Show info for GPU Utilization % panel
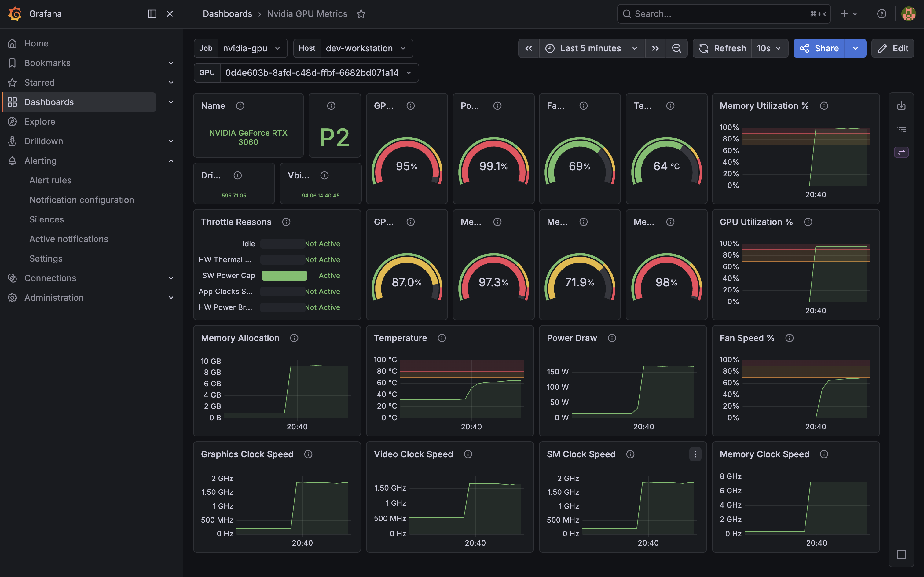Viewport: 924px width, 577px height. point(808,222)
